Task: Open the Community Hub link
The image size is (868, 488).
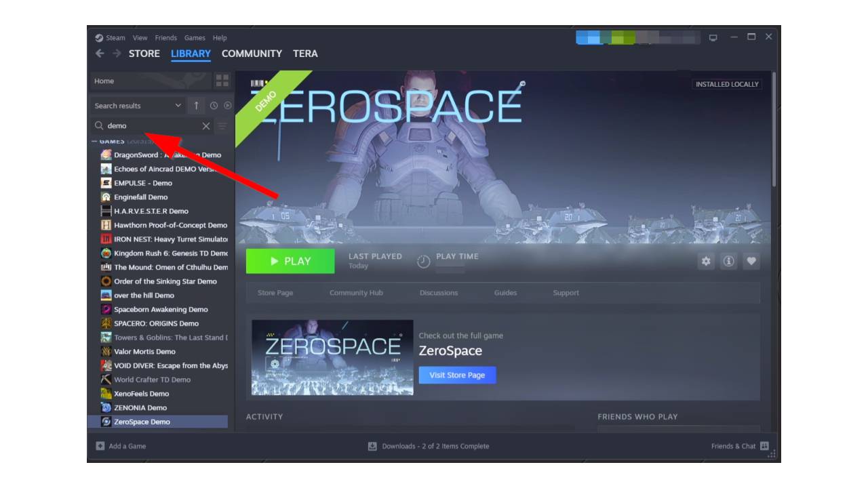Action: (x=356, y=293)
